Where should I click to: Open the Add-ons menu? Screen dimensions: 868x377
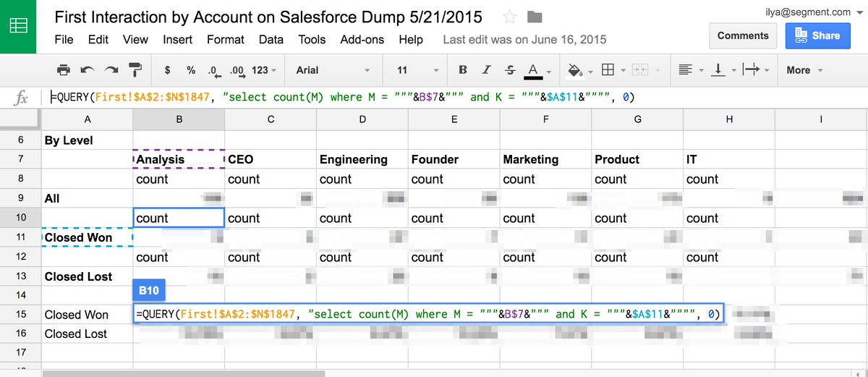(x=362, y=39)
